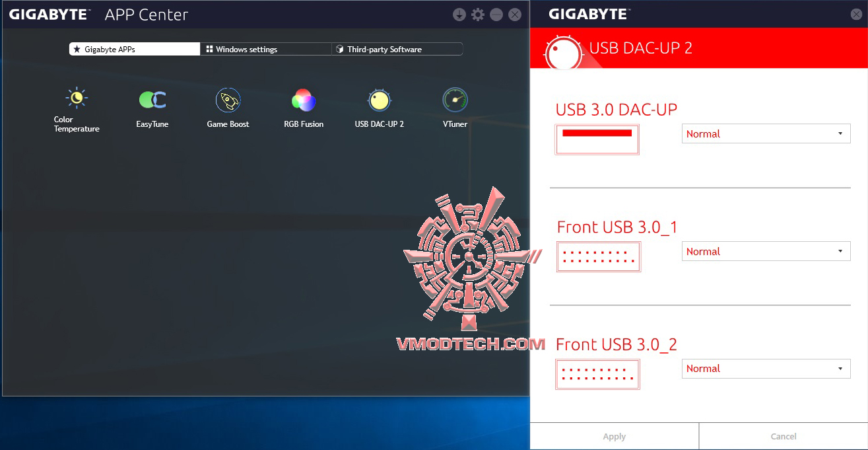Open APP Center settings gear

[x=478, y=15]
